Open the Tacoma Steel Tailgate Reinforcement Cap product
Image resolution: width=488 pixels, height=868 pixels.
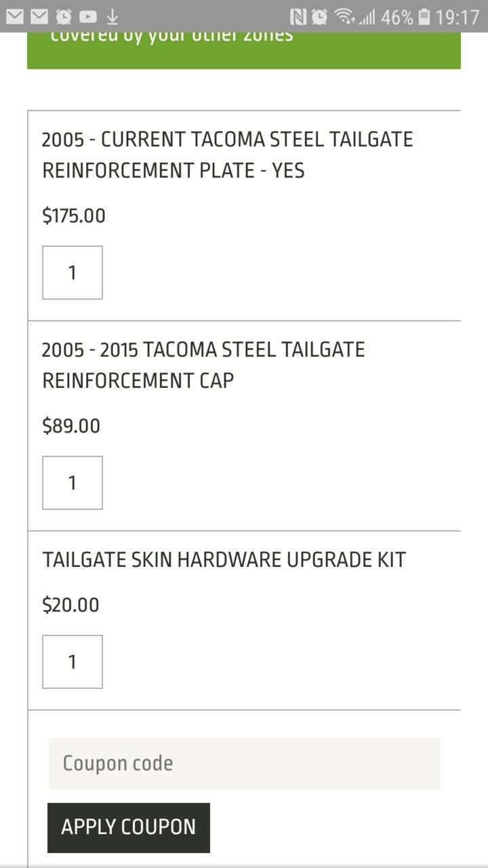pyautogui.click(x=203, y=366)
